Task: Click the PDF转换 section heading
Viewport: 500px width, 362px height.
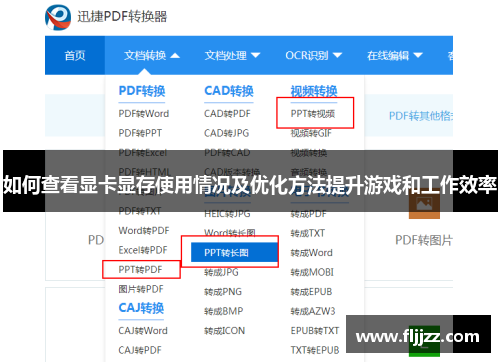Action: (142, 91)
